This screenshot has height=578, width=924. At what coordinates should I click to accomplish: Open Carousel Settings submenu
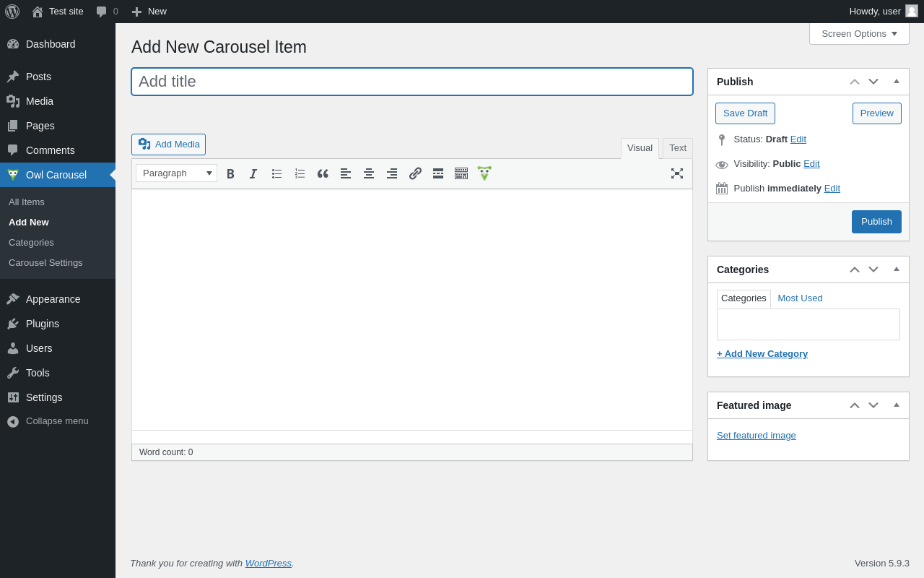pyautogui.click(x=45, y=263)
